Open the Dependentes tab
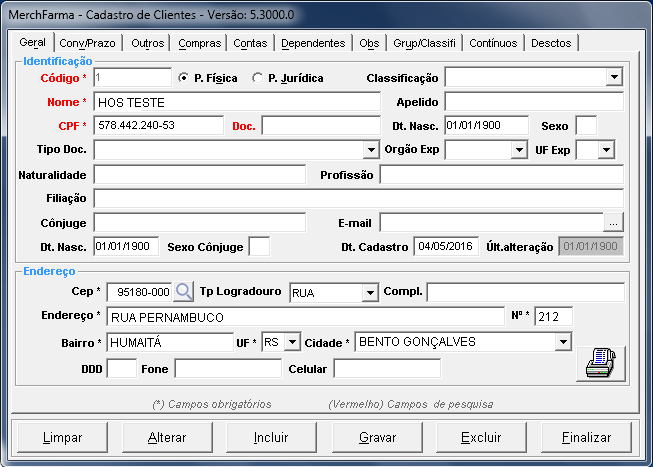Screen dimensions: 653x467 coord(313,43)
